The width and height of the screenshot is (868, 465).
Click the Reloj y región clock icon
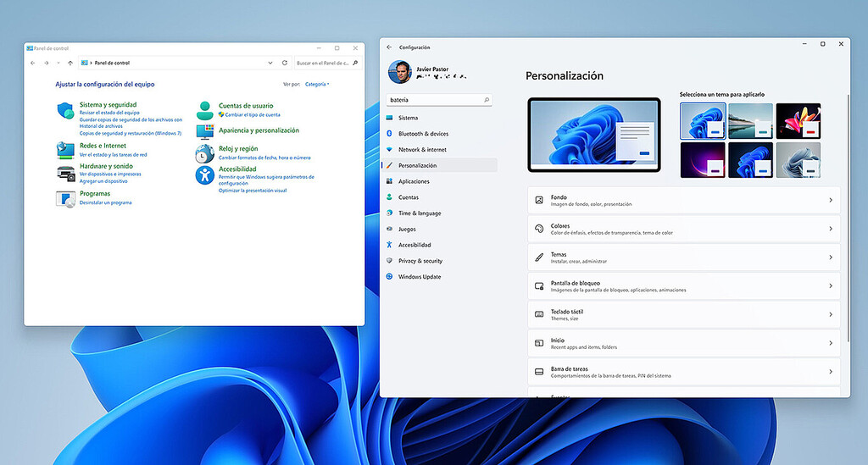point(205,153)
